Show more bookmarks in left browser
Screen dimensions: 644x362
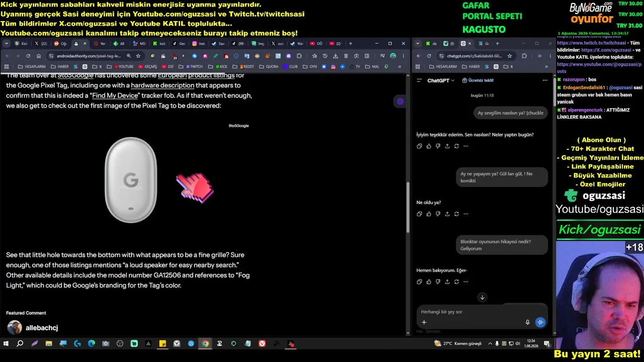pos(400,66)
